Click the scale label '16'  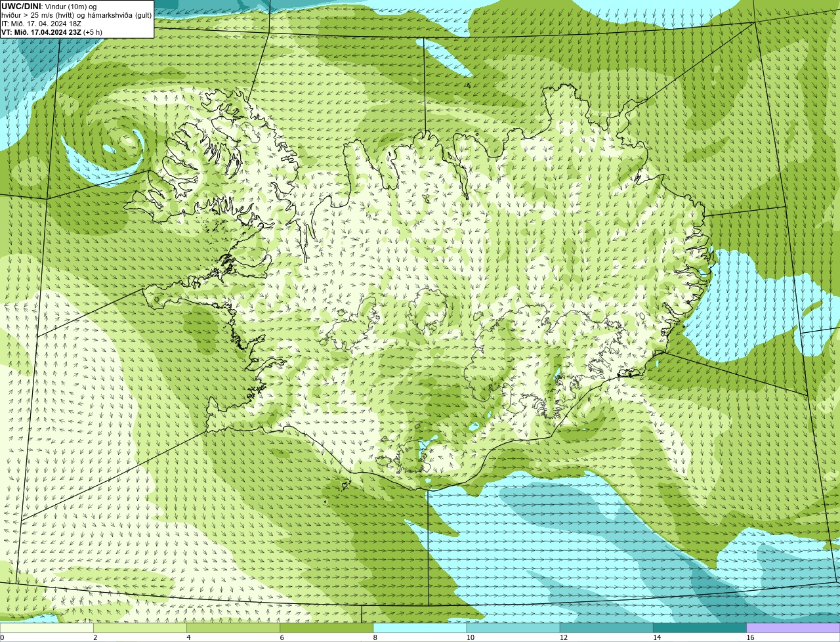(750, 637)
